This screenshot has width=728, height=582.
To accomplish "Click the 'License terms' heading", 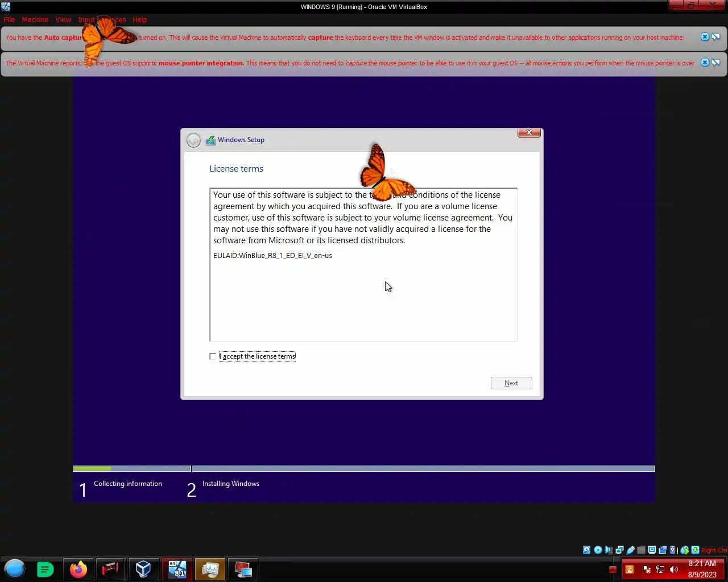I will coord(236,169).
